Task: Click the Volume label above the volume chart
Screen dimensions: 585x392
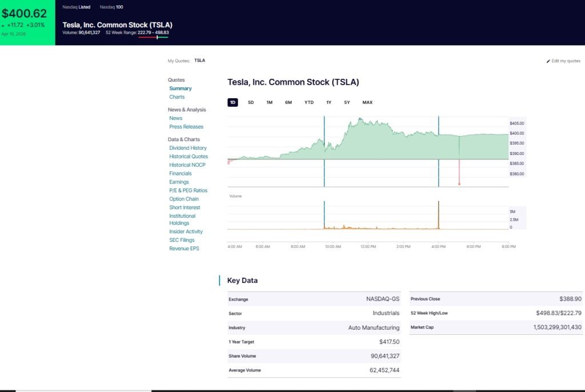Action: [235, 196]
